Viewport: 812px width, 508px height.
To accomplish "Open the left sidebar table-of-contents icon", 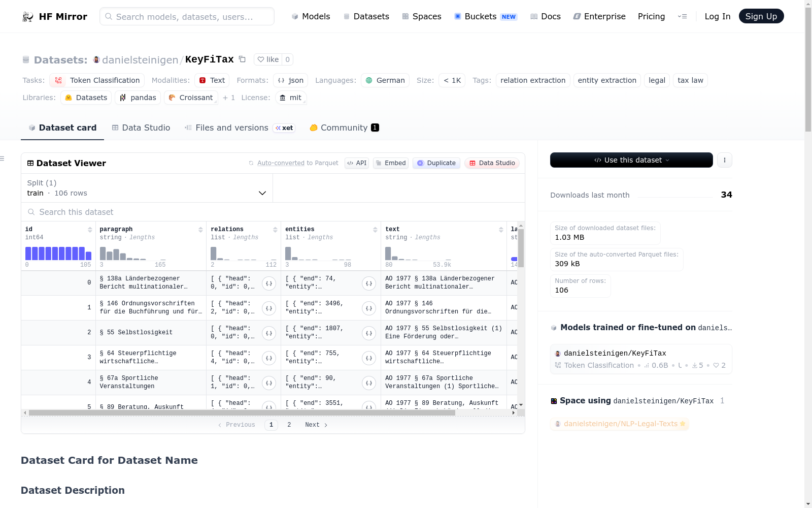I will point(2,159).
